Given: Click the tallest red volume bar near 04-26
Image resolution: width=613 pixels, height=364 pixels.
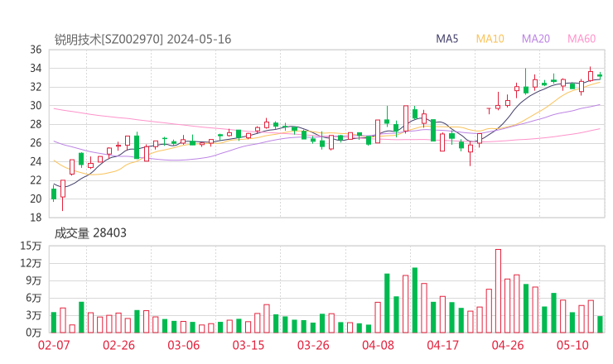Looking at the screenshot, I should [498, 291].
